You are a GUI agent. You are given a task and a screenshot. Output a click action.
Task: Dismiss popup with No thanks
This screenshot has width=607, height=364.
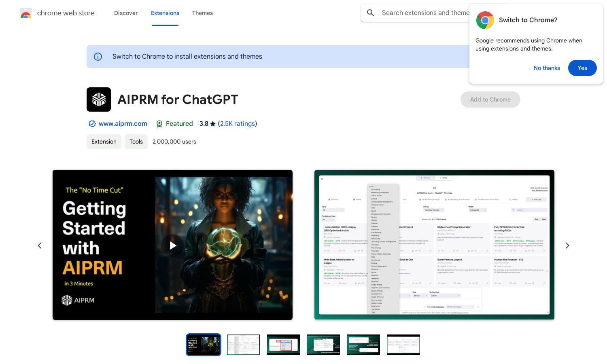[547, 68]
